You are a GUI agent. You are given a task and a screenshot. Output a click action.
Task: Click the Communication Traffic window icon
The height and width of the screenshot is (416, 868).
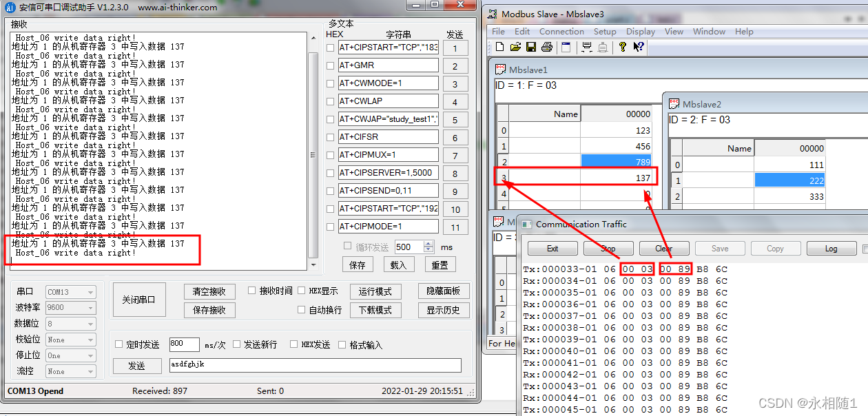tap(527, 224)
